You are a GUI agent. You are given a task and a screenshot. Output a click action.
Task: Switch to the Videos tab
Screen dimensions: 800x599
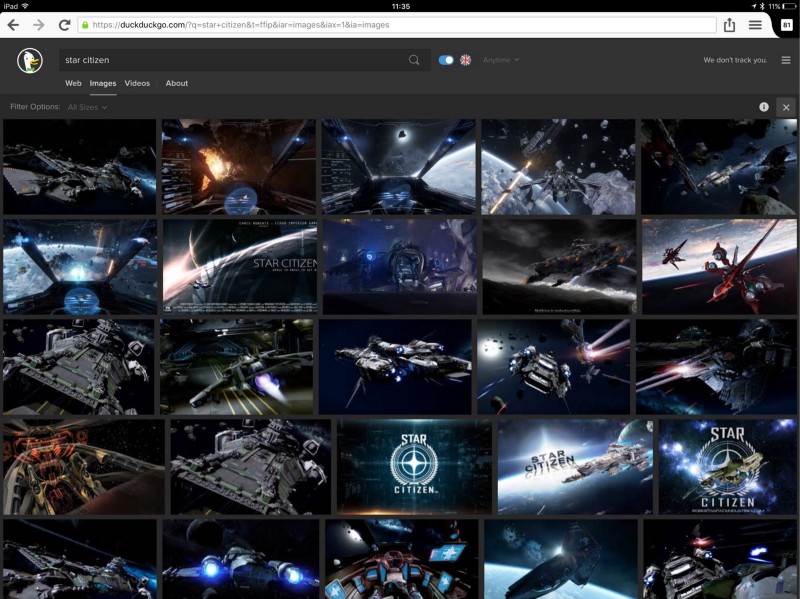[137, 83]
